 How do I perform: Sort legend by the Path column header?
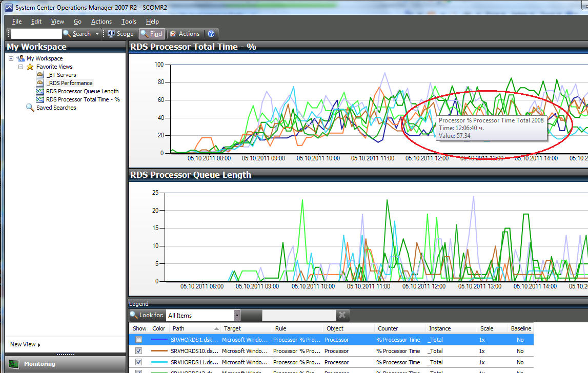tap(195, 328)
